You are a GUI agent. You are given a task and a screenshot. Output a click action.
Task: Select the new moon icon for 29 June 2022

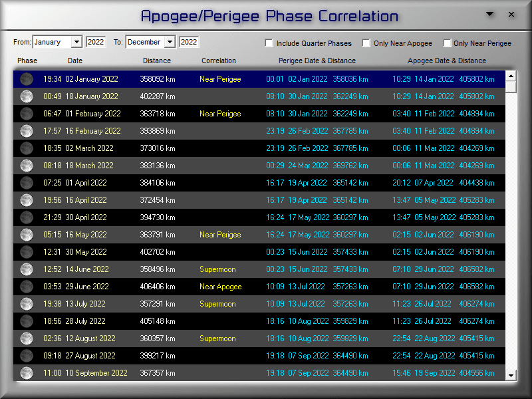pos(27,287)
